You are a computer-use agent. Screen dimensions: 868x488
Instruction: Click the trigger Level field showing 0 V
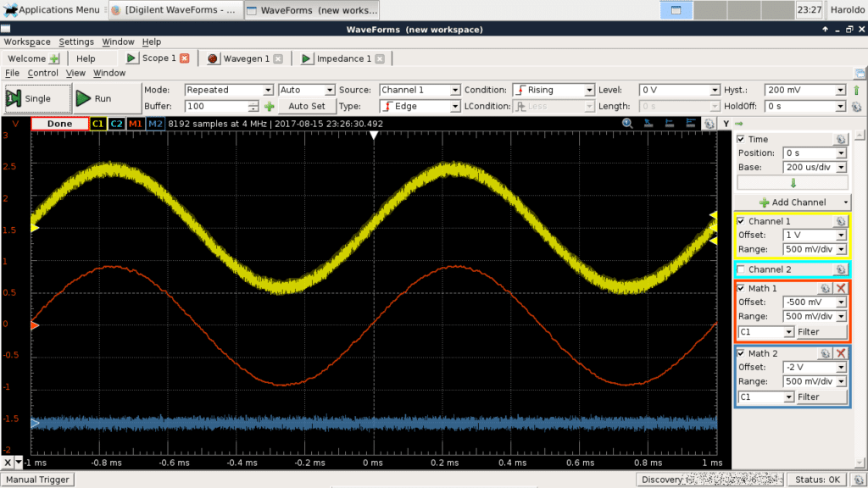tap(678, 89)
